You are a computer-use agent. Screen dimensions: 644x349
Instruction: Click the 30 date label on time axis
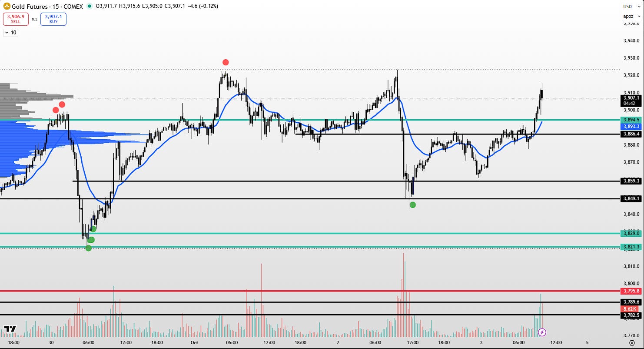(51, 342)
